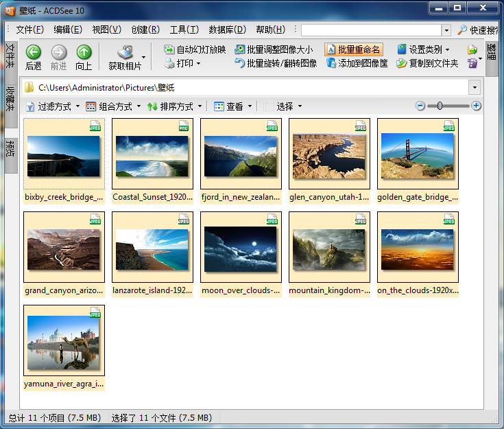Open the View (视图) menu
The image size is (504, 429).
107,30
